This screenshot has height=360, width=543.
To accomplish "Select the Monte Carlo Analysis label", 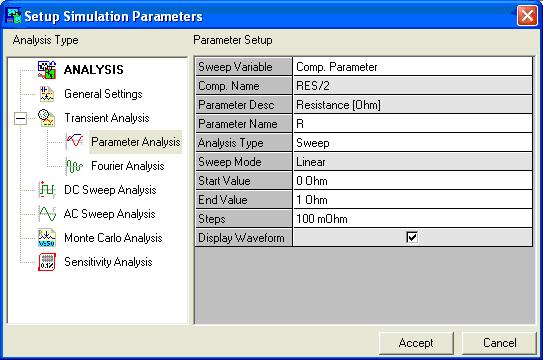I will click(113, 238).
